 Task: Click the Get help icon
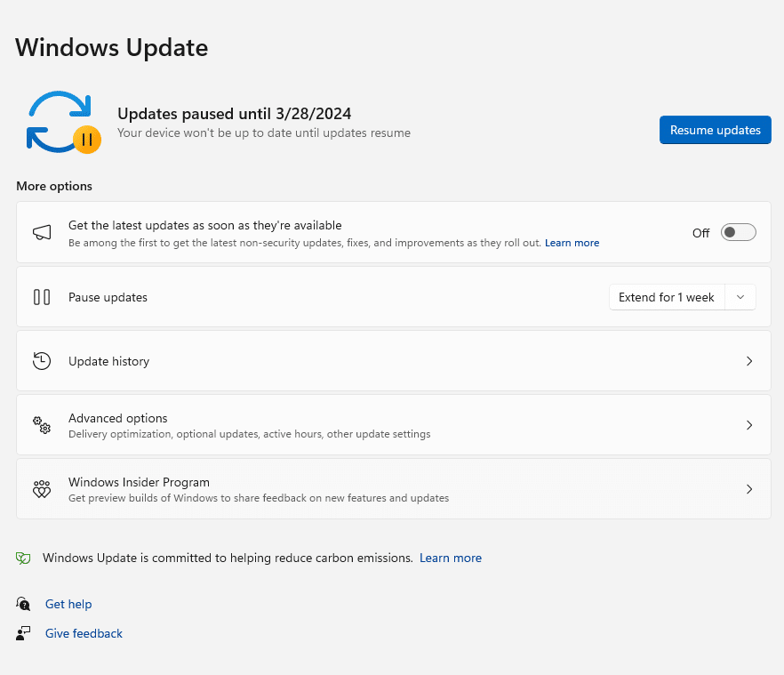(x=23, y=604)
